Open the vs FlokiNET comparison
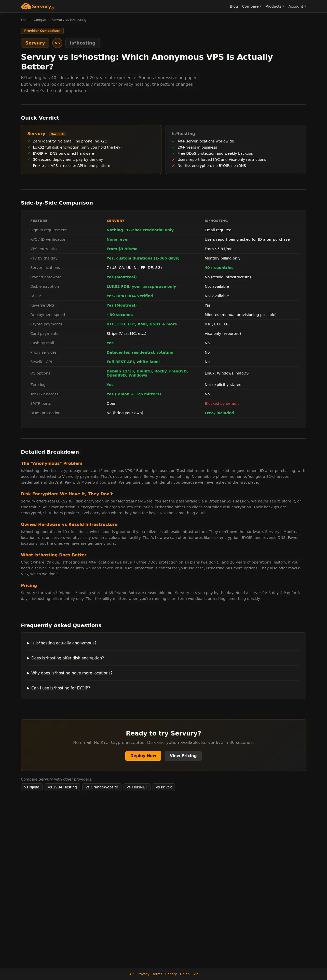 [137, 787]
